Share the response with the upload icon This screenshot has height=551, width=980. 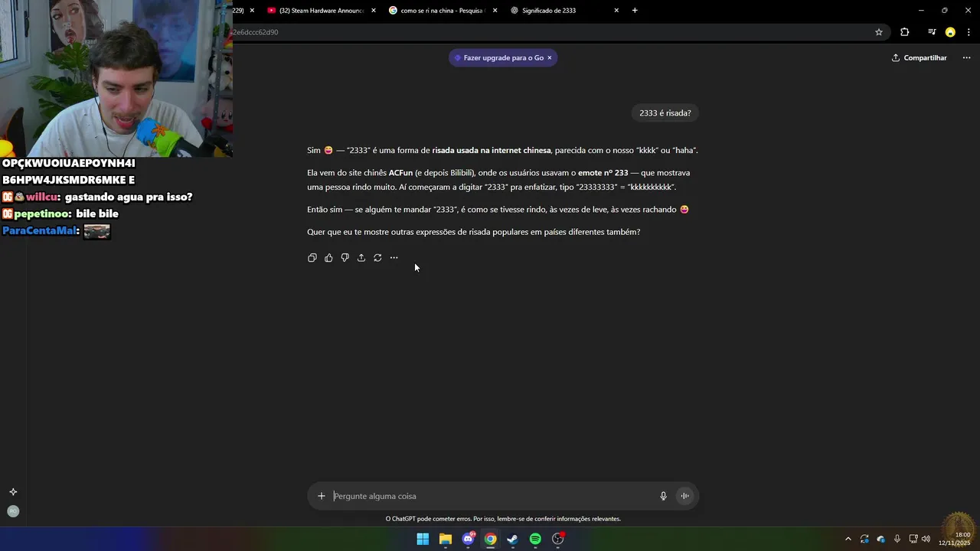(361, 258)
